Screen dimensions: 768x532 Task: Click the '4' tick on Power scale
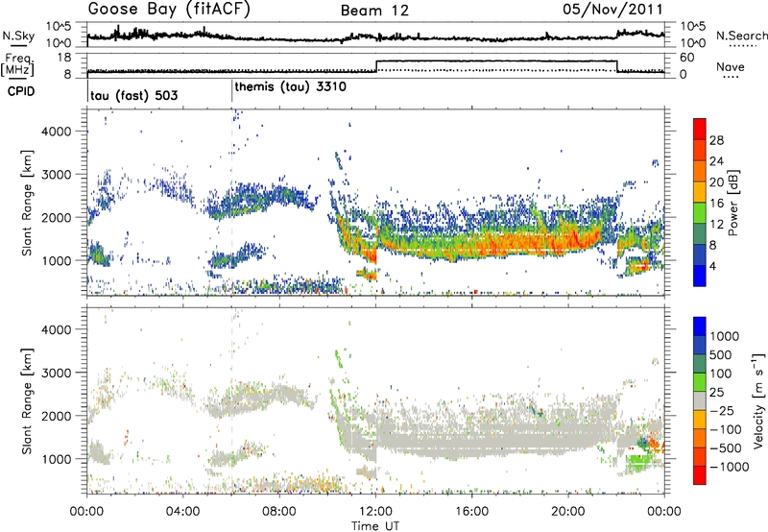pyautogui.click(x=712, y=266)
